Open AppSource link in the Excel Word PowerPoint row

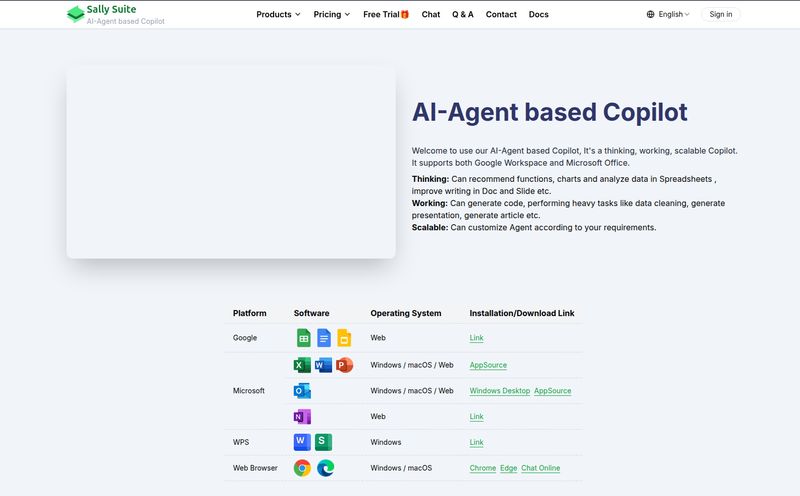click(488, 365)
